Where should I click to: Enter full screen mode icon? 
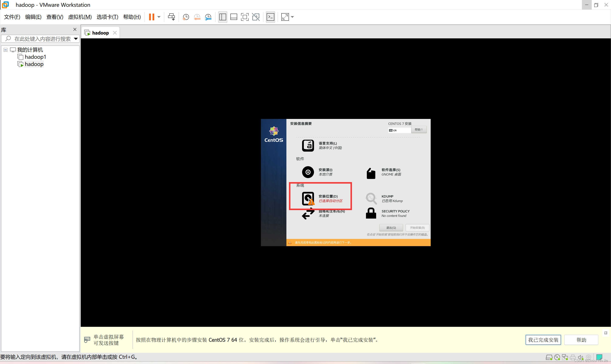[x=245, y=17]
